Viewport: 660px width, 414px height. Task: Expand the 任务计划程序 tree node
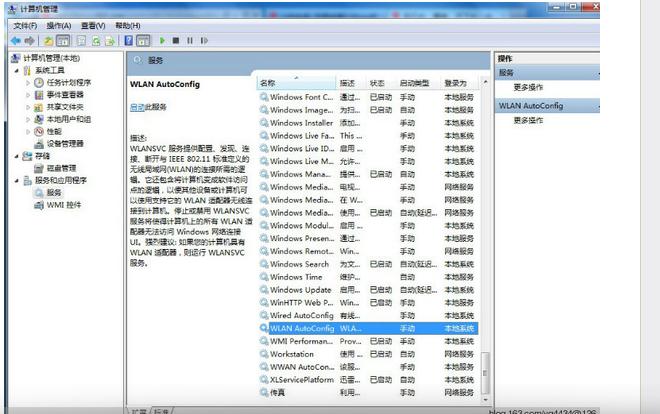pyautogui.click(x=28, y=83)
